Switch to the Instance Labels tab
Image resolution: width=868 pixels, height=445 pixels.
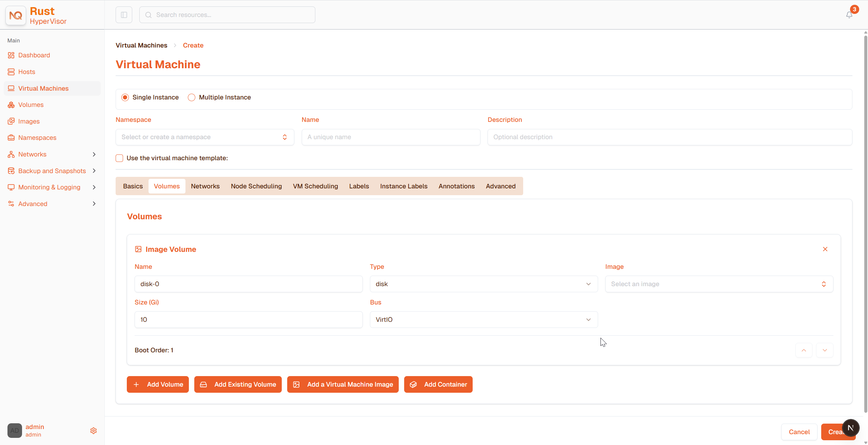pos(403,186)
